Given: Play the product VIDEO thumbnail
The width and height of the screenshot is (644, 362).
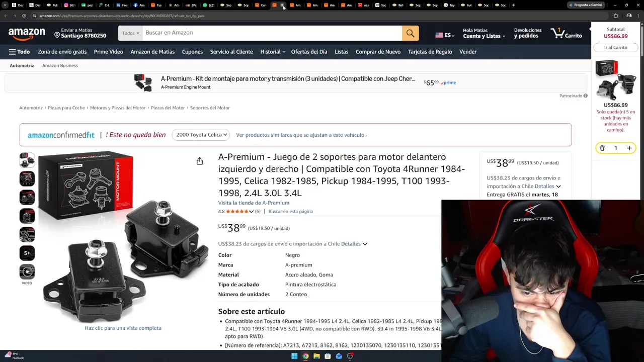Looking at the screenshot, I should point(27,272).
